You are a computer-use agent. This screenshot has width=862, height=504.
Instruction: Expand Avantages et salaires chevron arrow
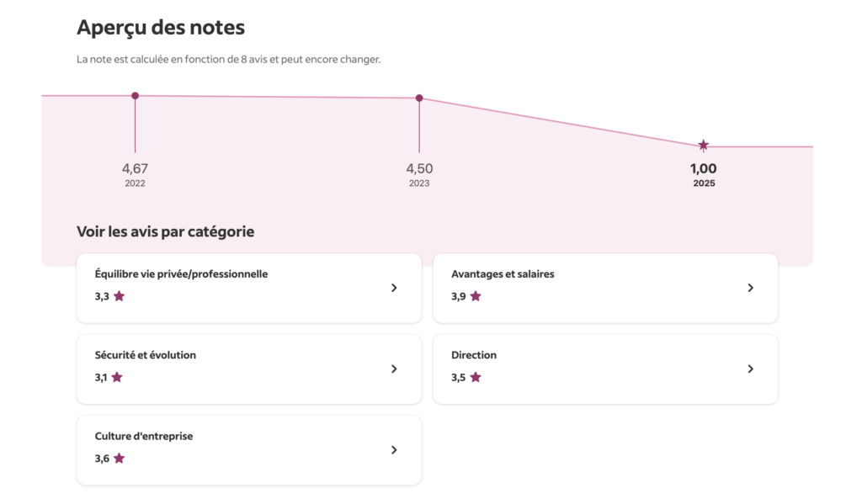coord(751,288)
